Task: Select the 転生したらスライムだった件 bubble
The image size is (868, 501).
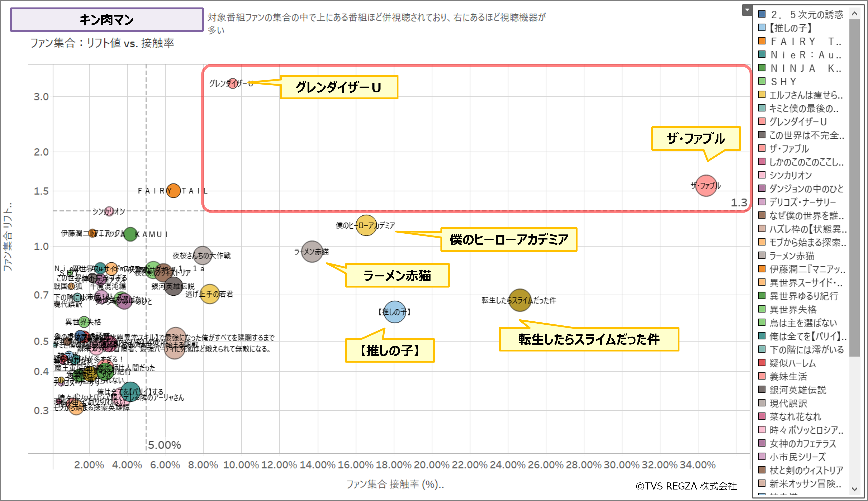Action: [x=520, y=300]
